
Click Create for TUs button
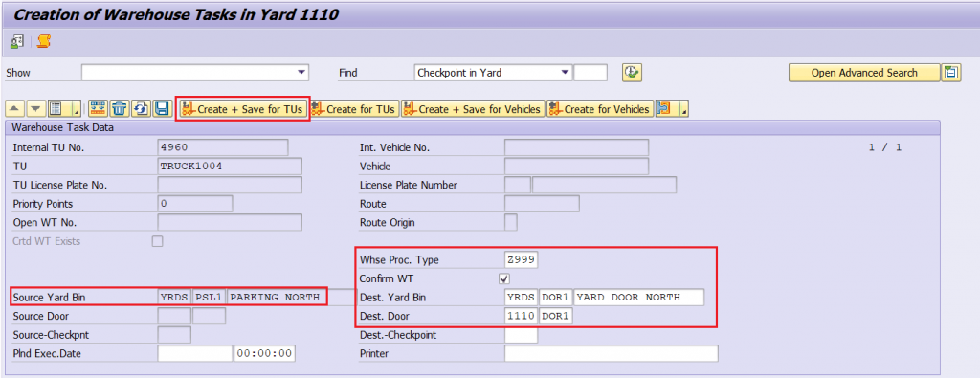[354, 109]
